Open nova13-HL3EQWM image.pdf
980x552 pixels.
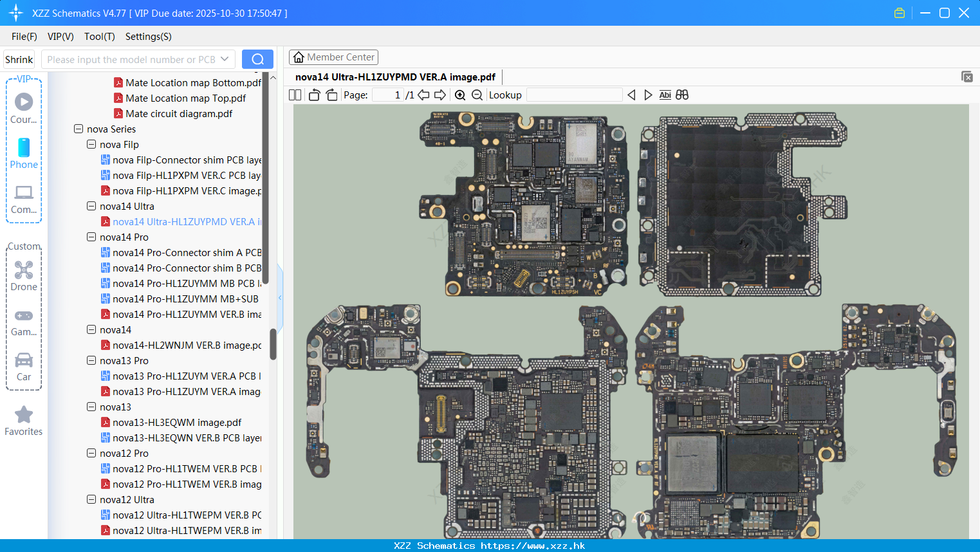(171, 422)
